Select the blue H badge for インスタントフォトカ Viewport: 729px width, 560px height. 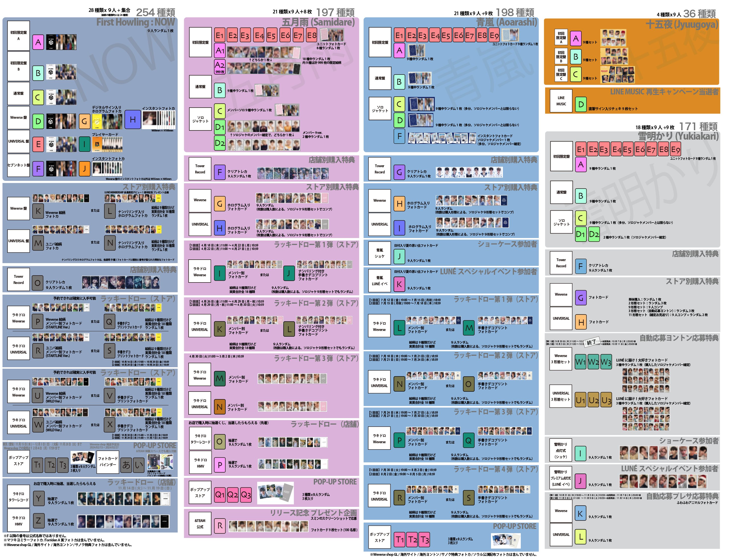pyautogui.click(x=133, y=120)
